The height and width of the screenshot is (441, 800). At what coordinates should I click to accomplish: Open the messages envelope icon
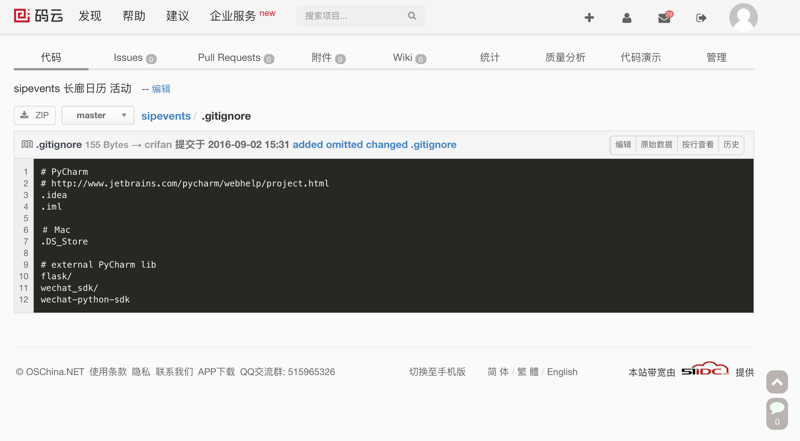tap(665, 18)
